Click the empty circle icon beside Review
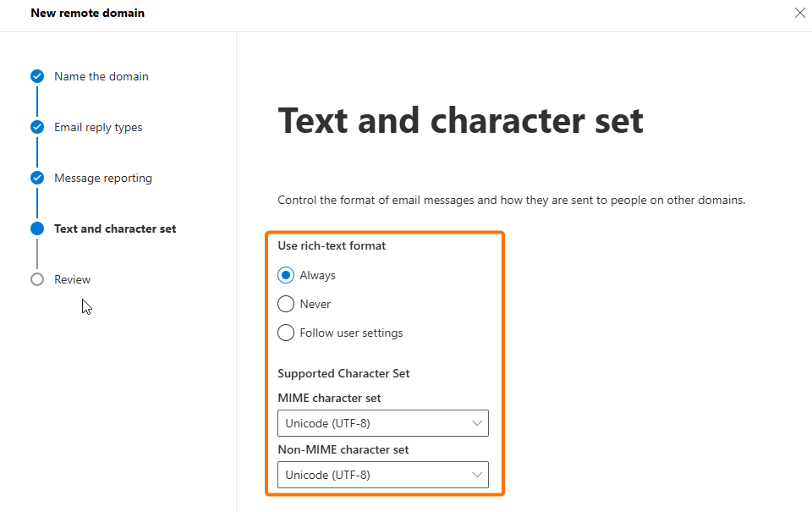This screenshot has height=512, width=812. 37,279
